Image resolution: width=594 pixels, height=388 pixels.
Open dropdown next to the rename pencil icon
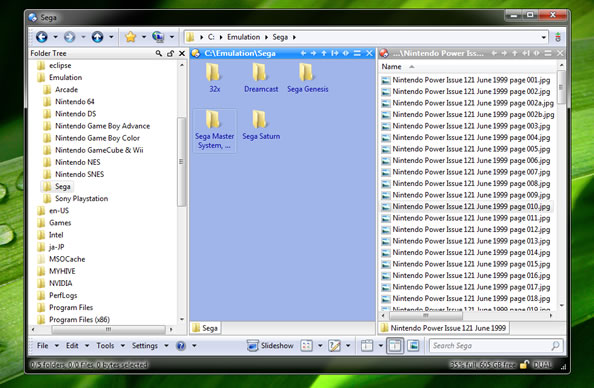pos(348,346)
